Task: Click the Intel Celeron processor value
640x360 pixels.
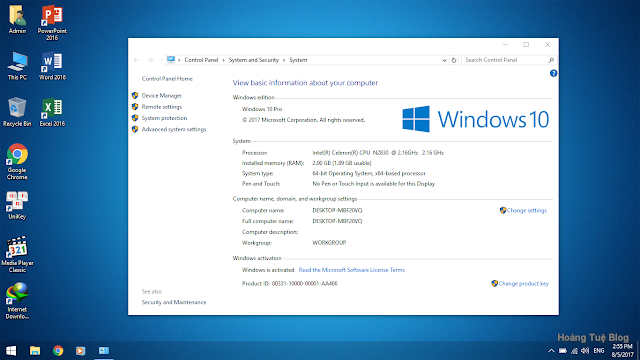Action: coord(378,153)
